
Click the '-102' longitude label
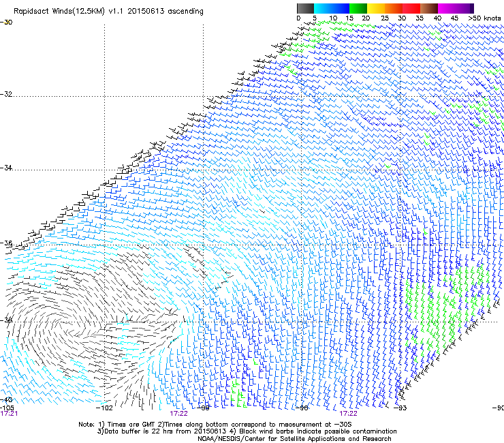click(x=104, y=408)
